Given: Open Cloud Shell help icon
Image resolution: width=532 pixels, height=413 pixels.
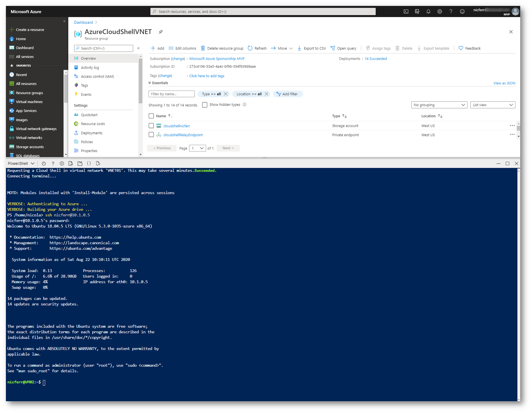Looking at the screenshot, I should 53,163.
